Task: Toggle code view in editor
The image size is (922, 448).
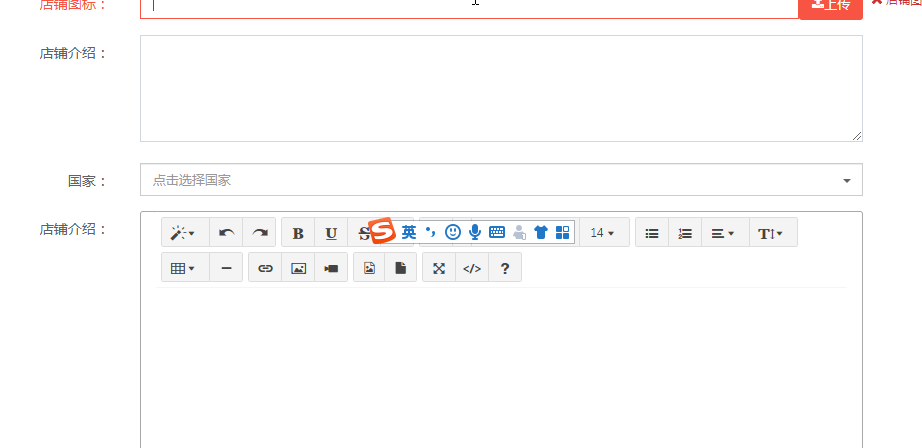Action: pos(472,268)
